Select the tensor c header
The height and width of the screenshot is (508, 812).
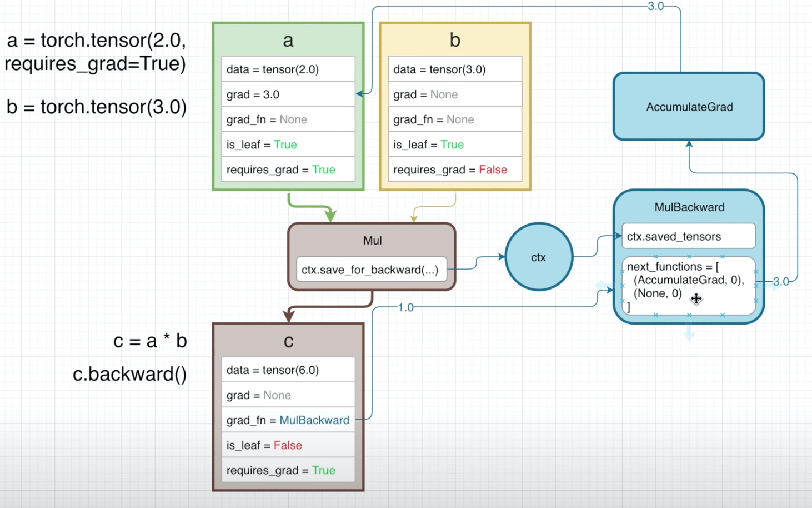click(x=288, y=341)
